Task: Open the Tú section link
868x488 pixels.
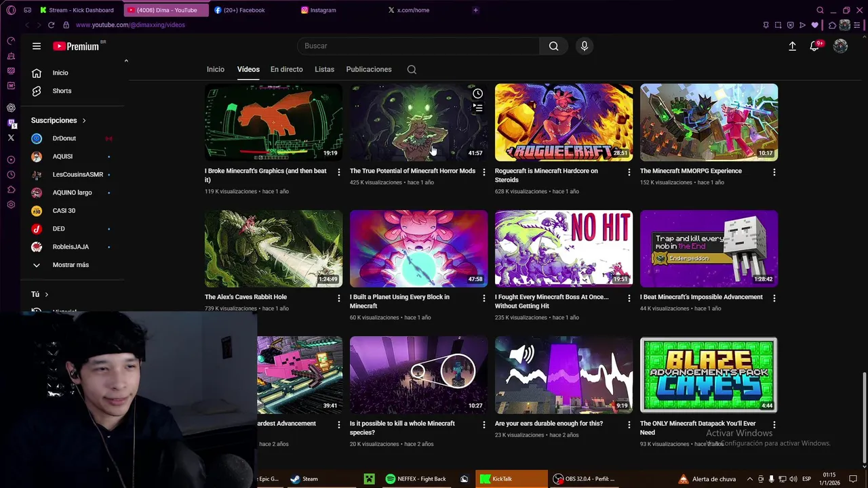Action: click(x=39, y=295)
